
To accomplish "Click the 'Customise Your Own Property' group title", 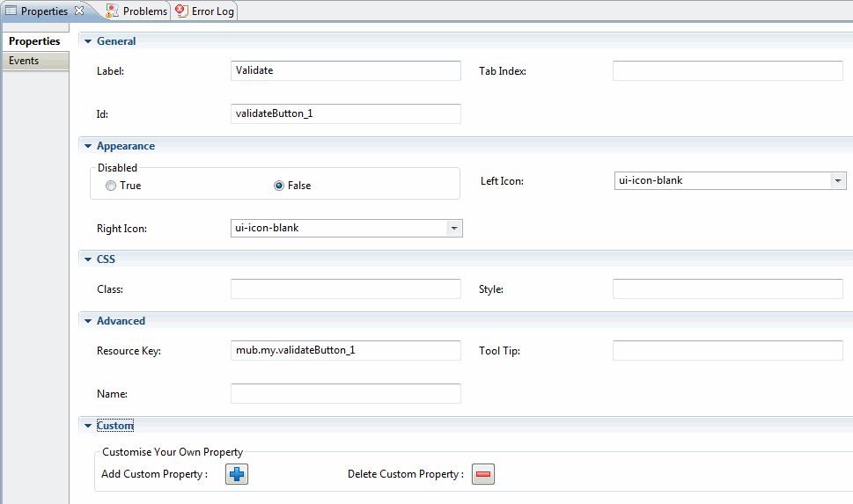I will point(173,452).
